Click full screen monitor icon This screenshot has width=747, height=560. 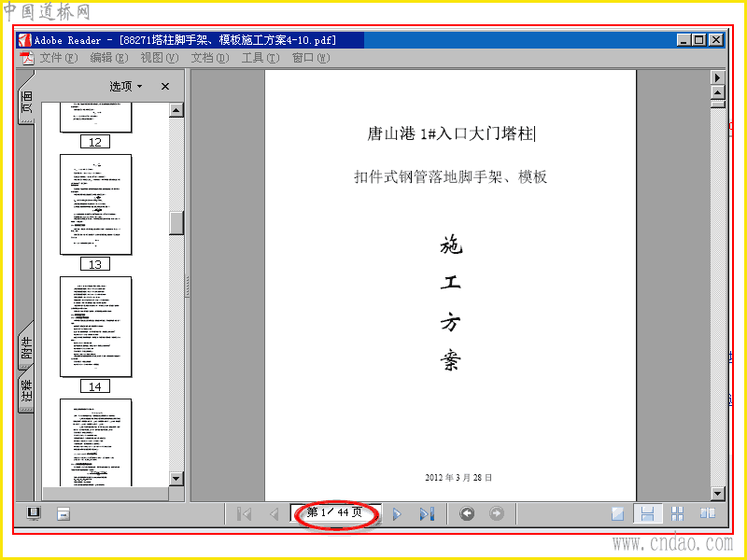34,513
